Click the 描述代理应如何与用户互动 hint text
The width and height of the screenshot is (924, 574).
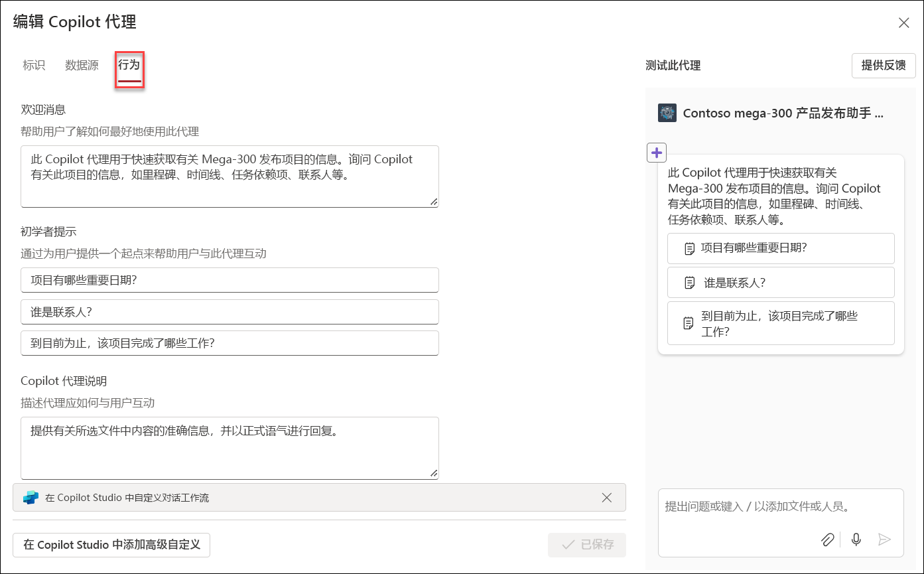88,403
